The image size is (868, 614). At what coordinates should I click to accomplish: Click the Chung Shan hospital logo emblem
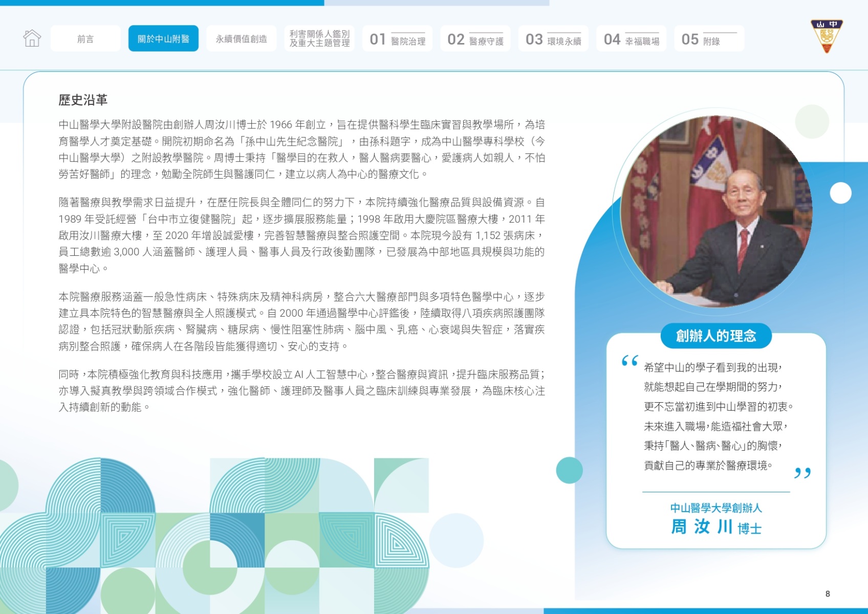827,36
